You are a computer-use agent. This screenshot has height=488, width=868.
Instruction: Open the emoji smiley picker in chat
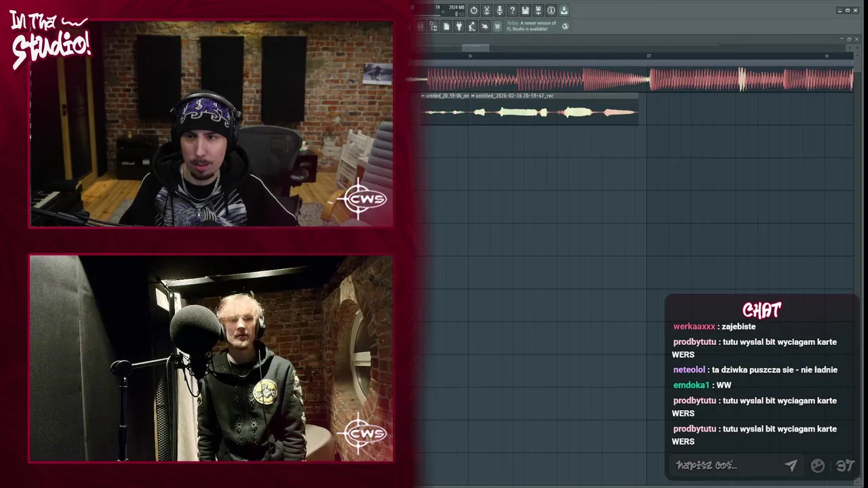pos(818,465)
